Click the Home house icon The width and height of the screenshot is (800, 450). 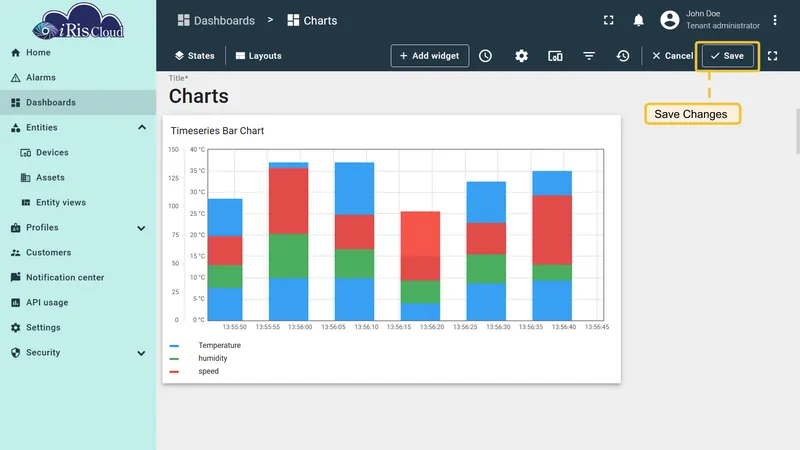coord(15,53)
